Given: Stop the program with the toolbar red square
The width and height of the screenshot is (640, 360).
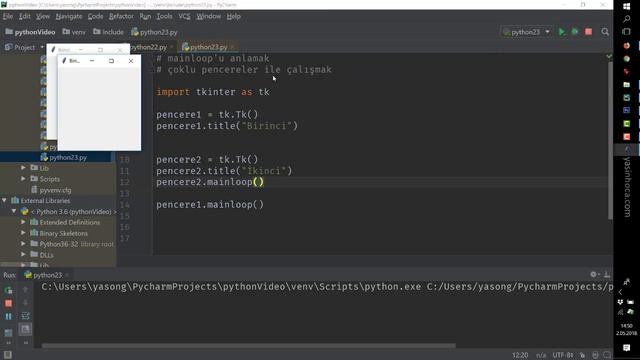Looking at the screenshot, I should pyautogui.click(x=588, y=32).
